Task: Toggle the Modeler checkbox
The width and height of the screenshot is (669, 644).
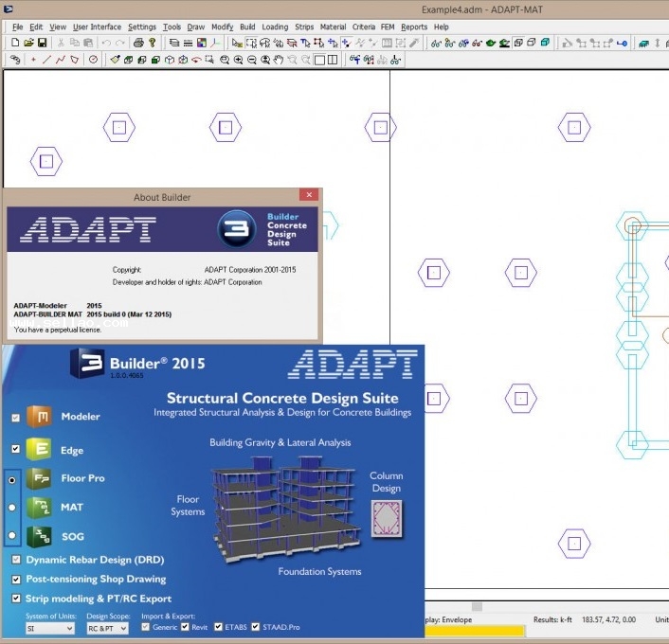Action: (x=16, y=417)
